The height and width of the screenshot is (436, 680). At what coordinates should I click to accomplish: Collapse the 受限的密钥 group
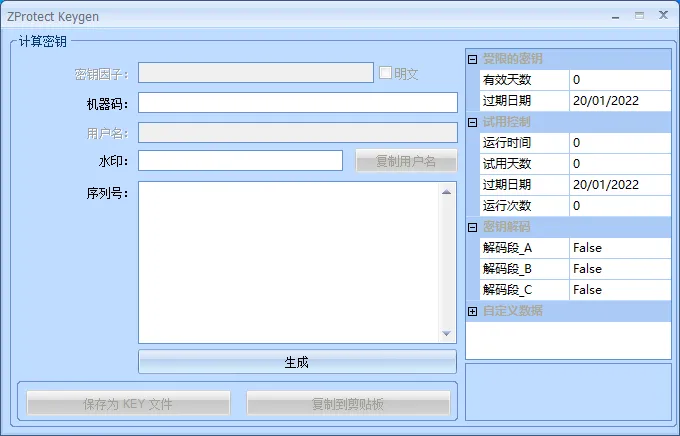pyautogui.click(x=473, y=59)
